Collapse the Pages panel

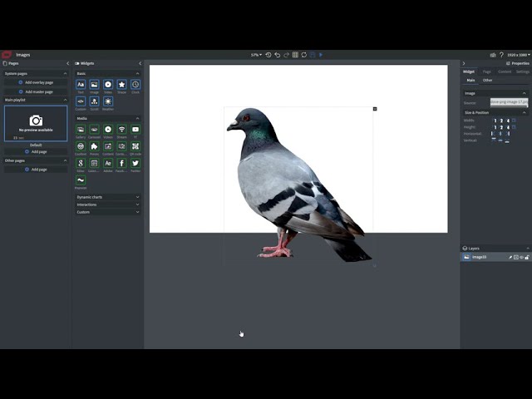(x=67, y=63)
